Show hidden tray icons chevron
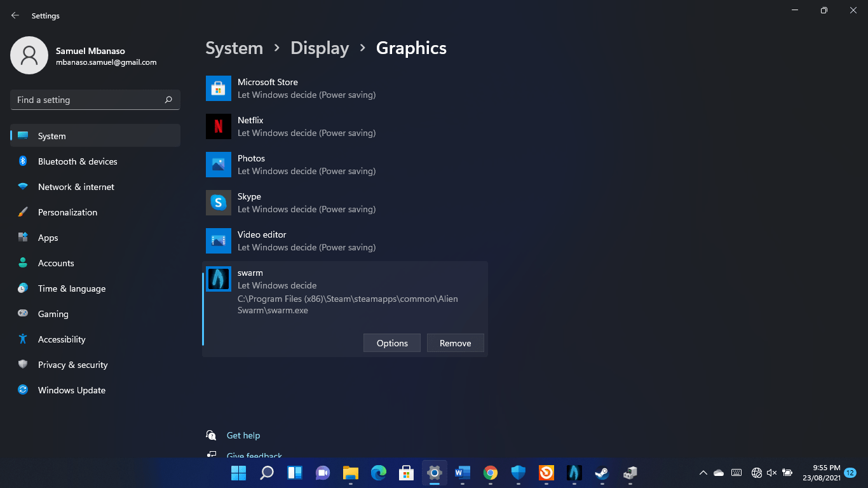This screenshot has width=868, height=488. coord(703,473)
